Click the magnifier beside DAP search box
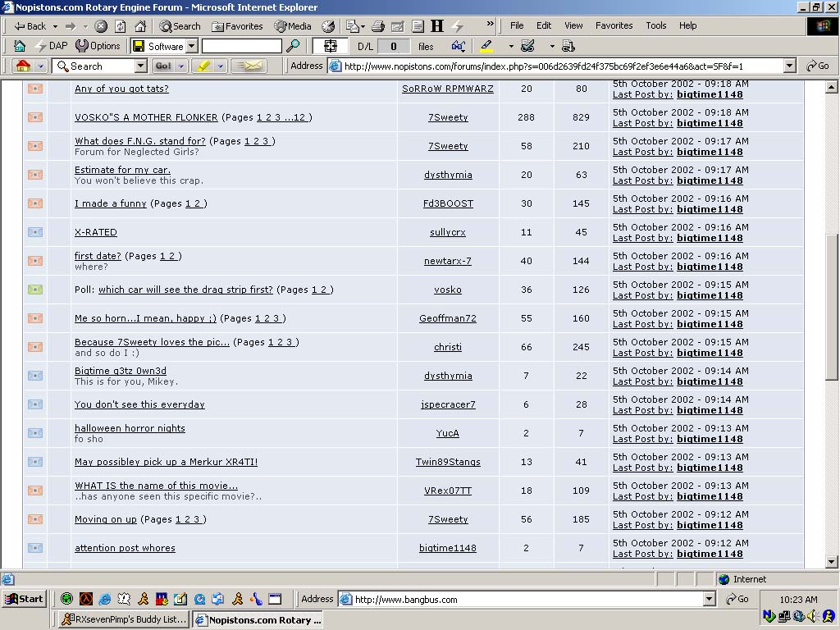840x630 pixels. pyautogui.click(x=292, y=46)
